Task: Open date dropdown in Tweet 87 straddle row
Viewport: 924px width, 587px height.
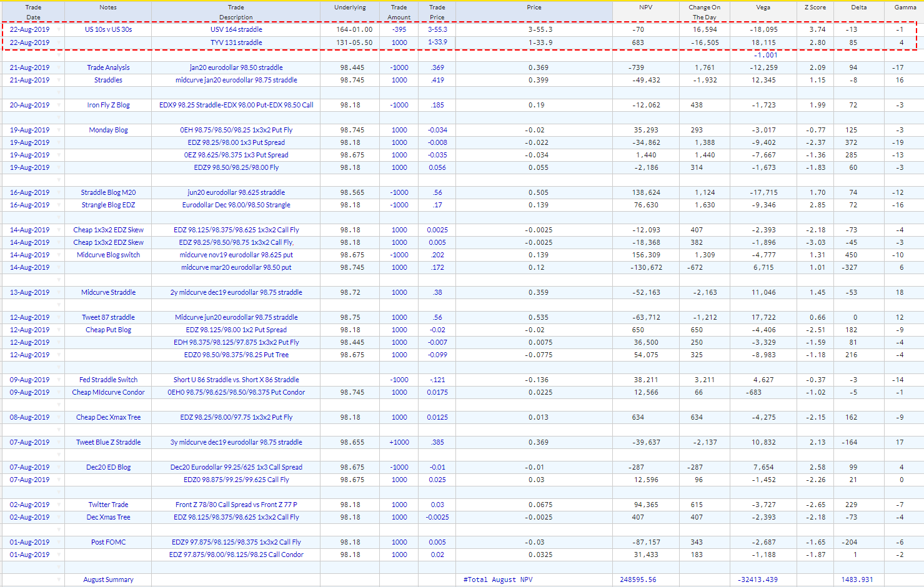Action: 59,317
